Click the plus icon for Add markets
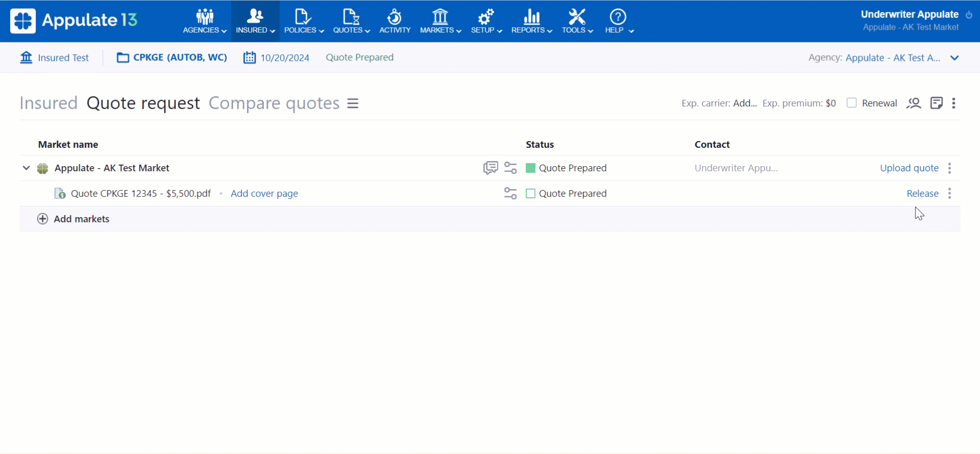 pyautogui.click(x=43, y=219)
